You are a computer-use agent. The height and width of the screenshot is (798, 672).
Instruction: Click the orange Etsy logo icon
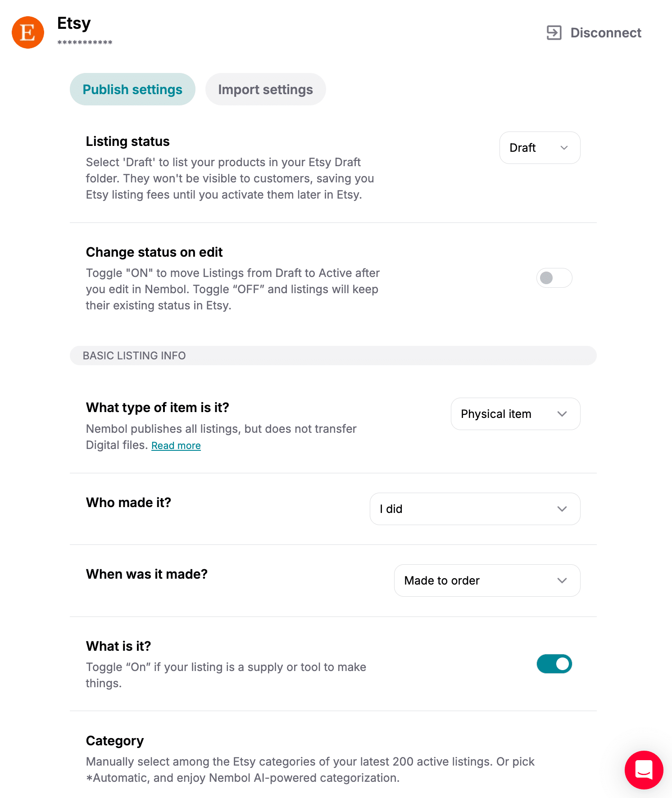click(x=28, y=32)
